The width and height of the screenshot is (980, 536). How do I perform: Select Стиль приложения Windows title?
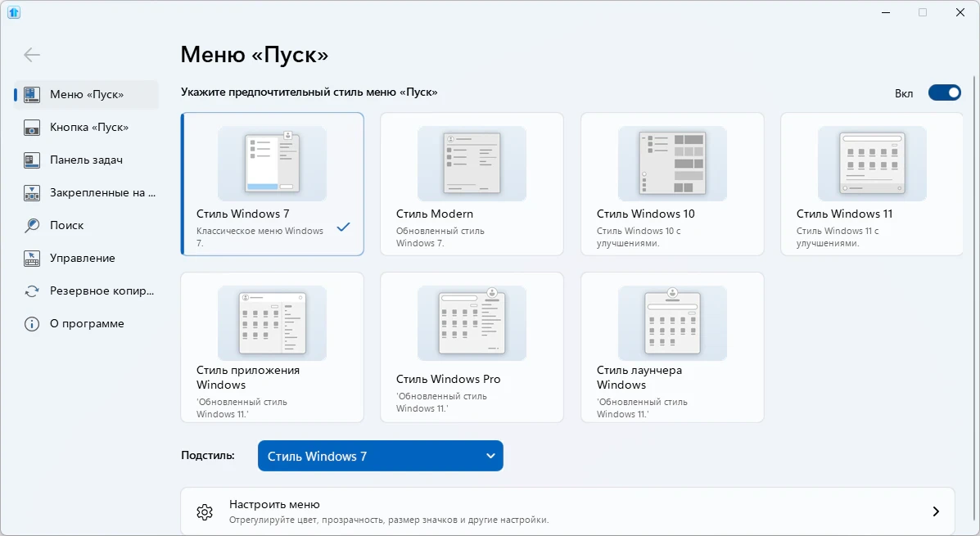pyautogui.click(x=248, y=377)
